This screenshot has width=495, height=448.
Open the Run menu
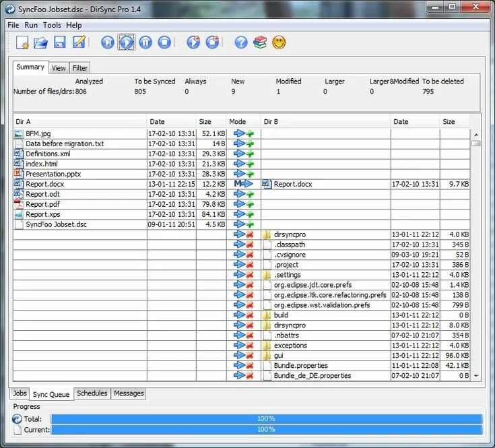[31, 25]
